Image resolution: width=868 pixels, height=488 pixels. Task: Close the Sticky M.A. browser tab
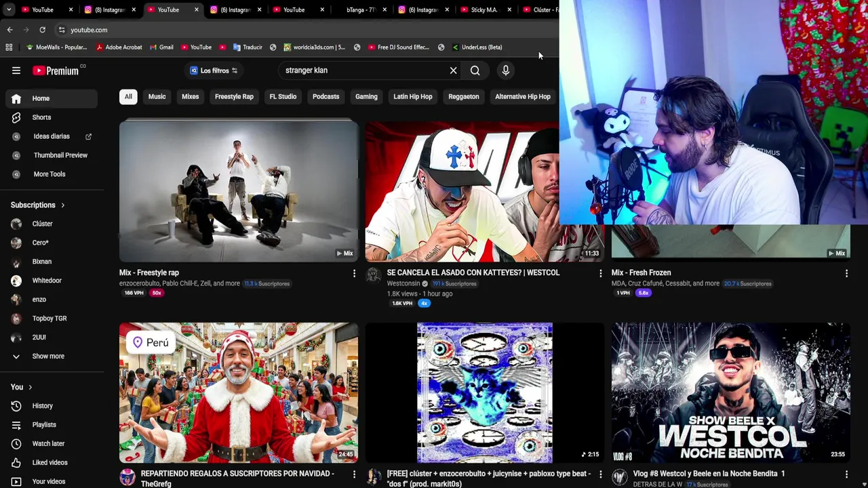[509, 9]
